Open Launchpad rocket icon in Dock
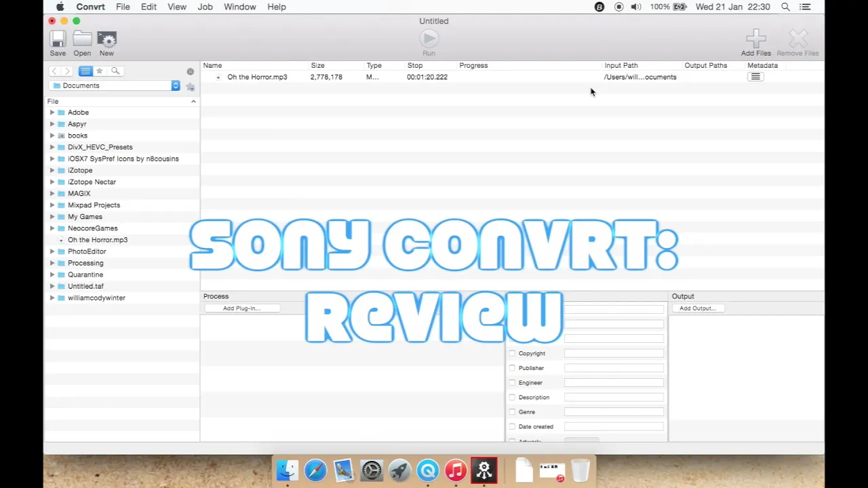Screen dimensions: 868x488 point(399,470)
